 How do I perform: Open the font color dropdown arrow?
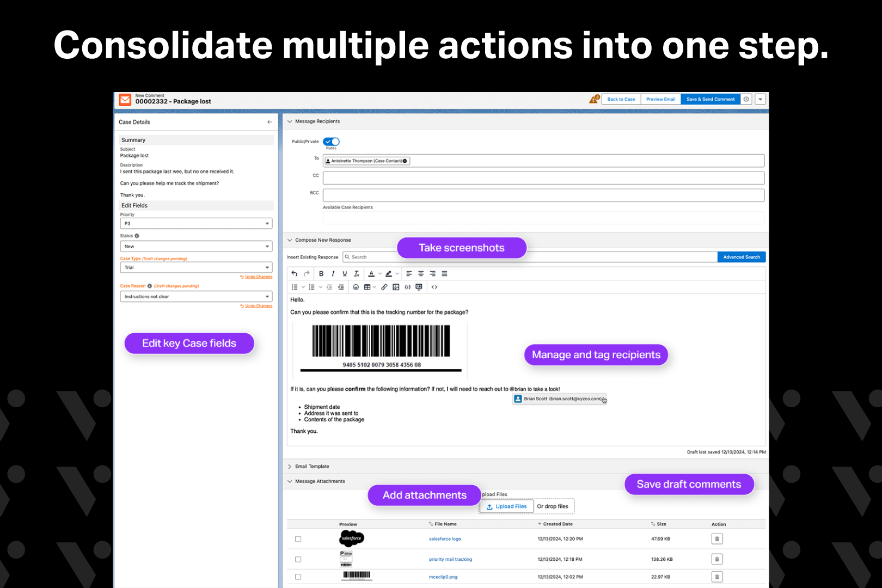pos(379,274)
